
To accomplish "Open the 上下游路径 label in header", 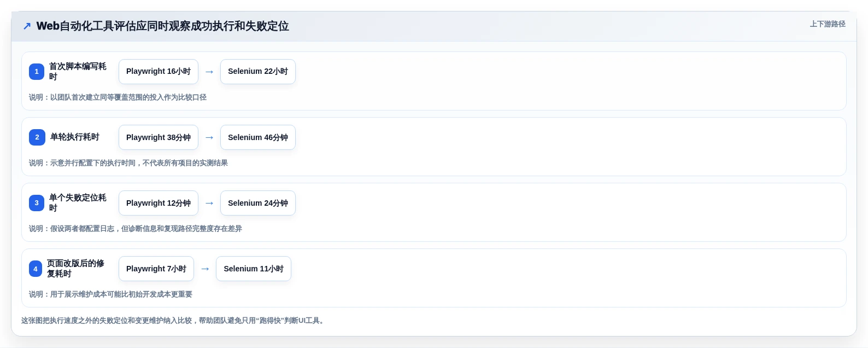I will pos(828,24).
